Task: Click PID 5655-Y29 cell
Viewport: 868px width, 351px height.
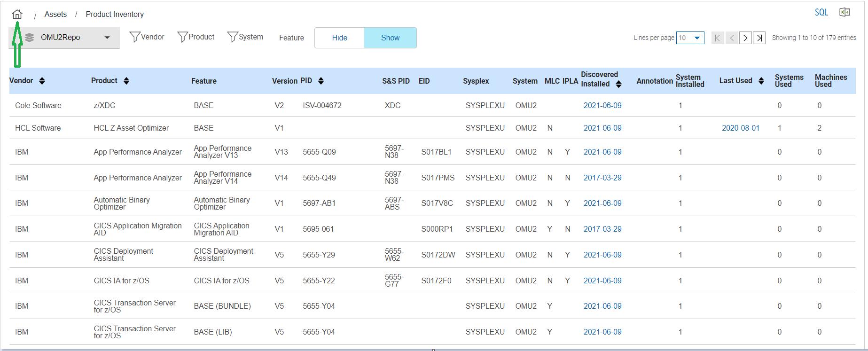Action: pyautogui.click(x=319, y=255)
